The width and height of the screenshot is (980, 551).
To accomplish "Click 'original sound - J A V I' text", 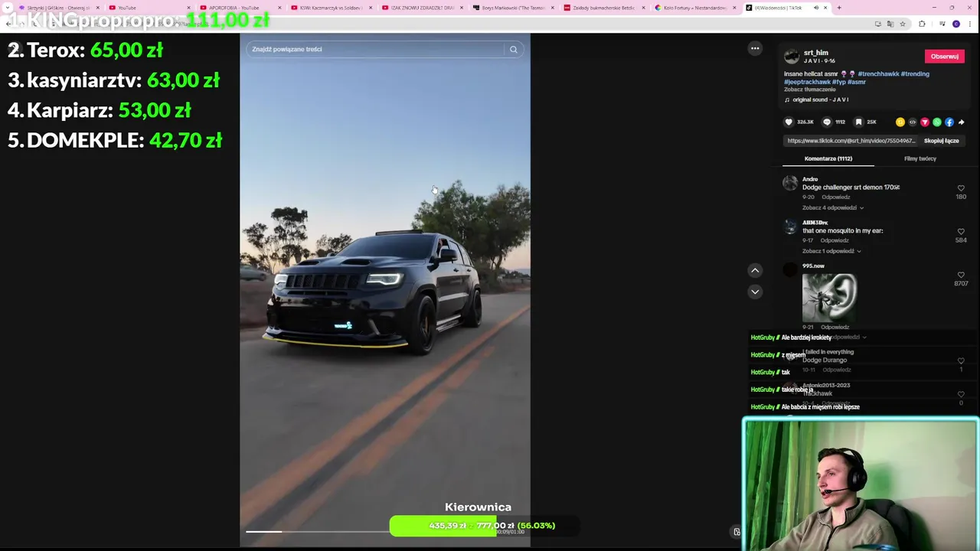I will pyautogui.click(x=821, y=99).
